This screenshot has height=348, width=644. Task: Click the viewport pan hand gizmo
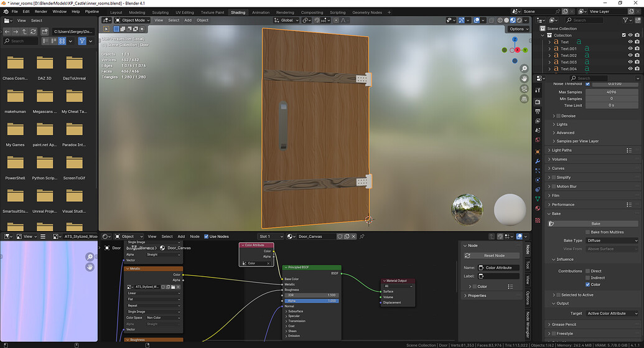(x=524, y=78)
